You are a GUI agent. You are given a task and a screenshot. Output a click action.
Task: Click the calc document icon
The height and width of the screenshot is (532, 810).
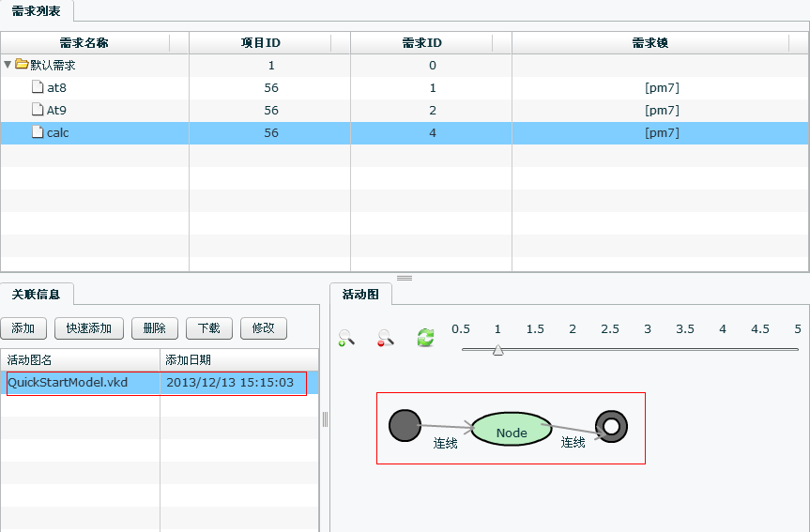pyautogui.click(x=38, y=132)
